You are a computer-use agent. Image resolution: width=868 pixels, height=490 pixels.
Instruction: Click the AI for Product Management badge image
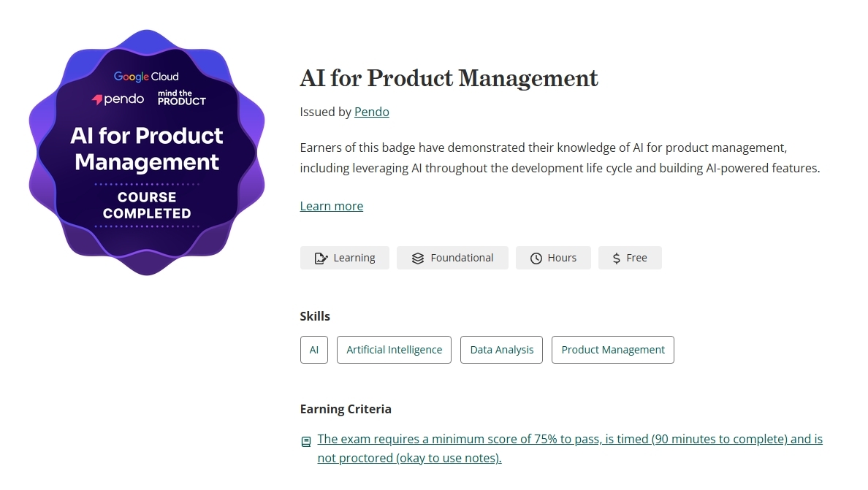[x=147, y=152]
